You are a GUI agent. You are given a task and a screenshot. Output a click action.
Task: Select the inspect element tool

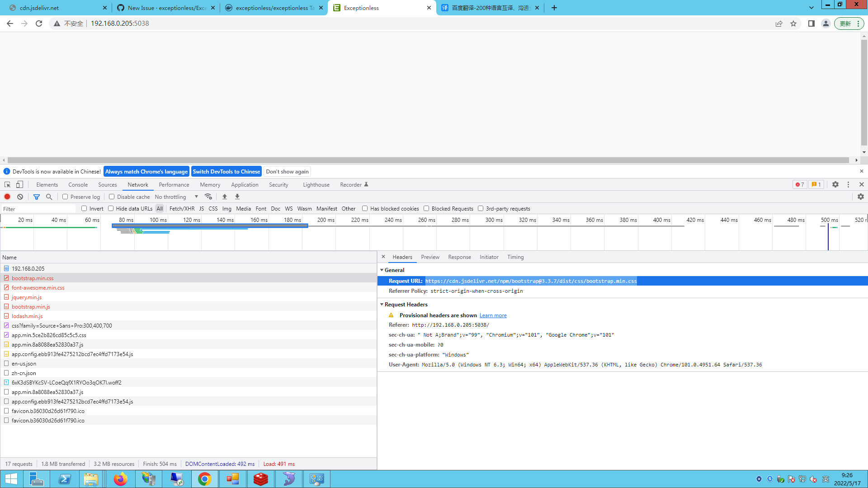click(x=7, y=184)
